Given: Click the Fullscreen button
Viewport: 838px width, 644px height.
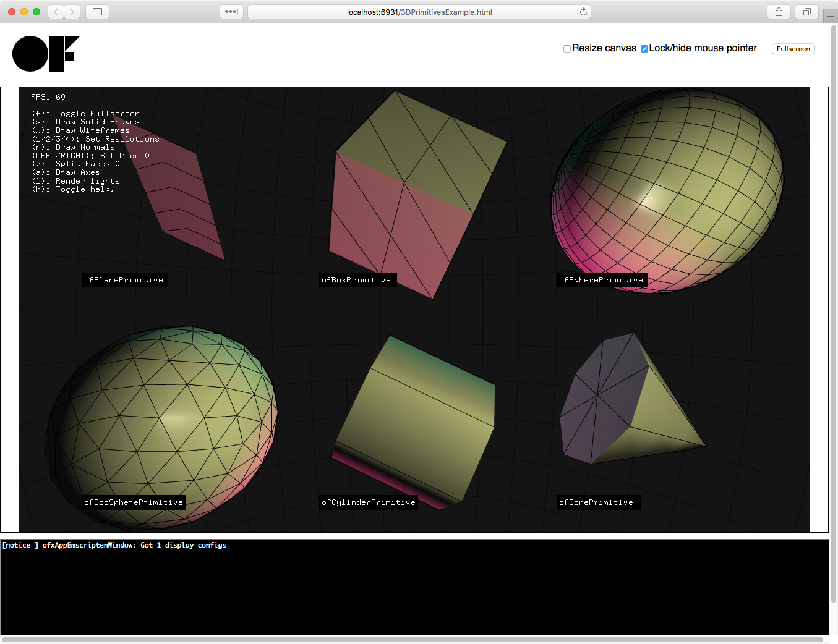Looking at the screenshot, I should tap(793, 49).
